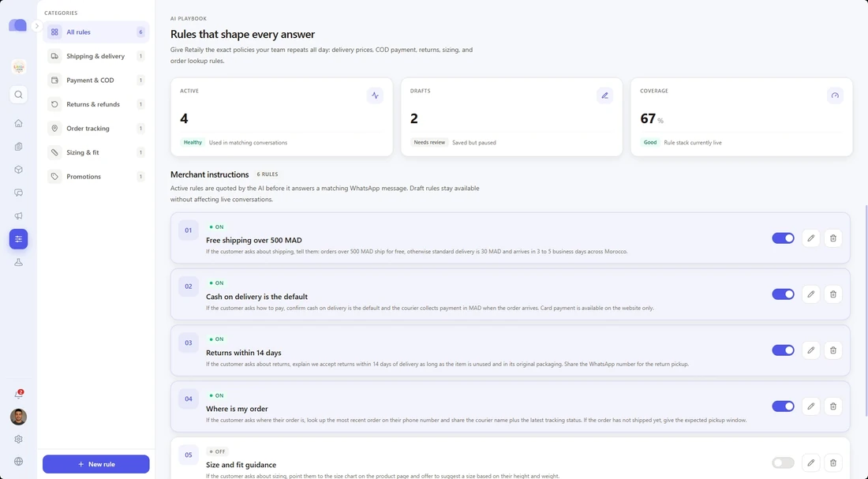Open the user profile avatar

tap(18, 417)
